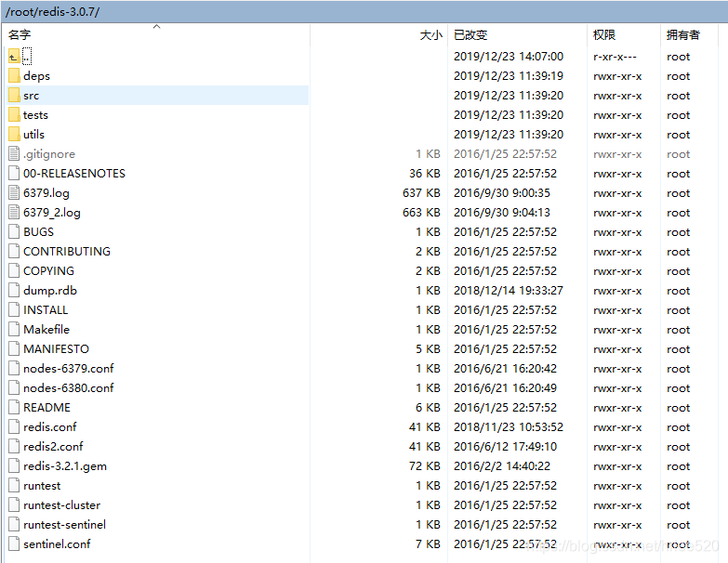Select the '6379_2.log' file name
The height and width of the screenshot is (563, 728).
[52, 213]
